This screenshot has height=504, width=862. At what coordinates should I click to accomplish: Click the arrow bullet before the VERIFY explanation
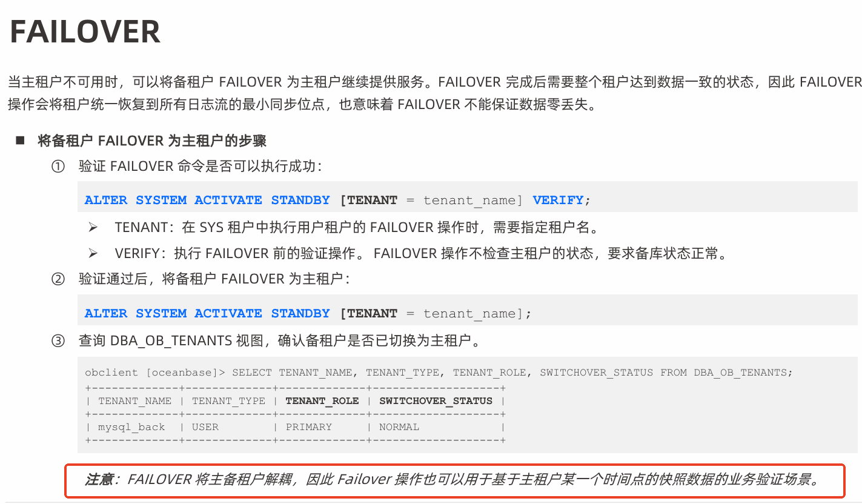pyautogui.click(x=93, y=254)
